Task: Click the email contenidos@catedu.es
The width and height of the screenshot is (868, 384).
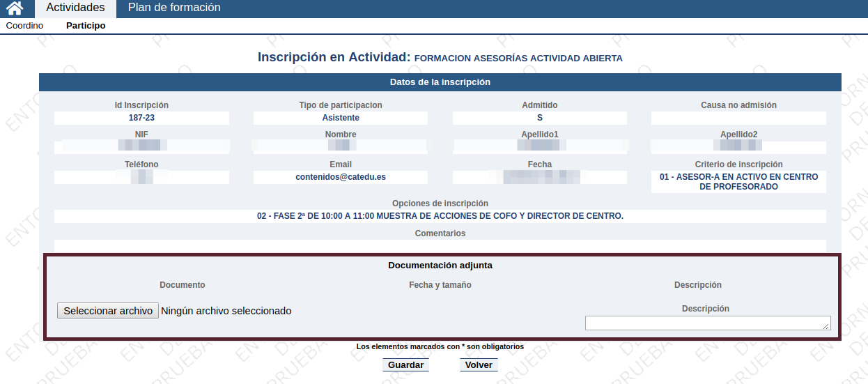Action: coord(341,177)
